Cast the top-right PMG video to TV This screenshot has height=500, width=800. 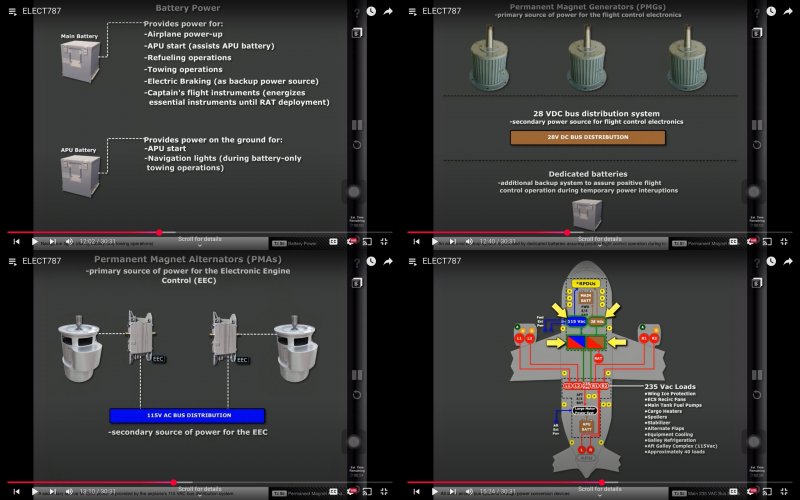pyautogui.click(x=768, y=242)
